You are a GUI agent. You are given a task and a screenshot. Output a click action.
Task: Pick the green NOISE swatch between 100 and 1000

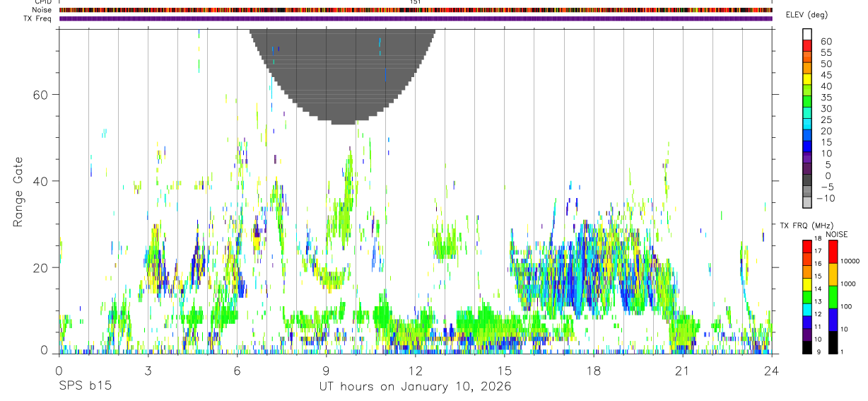(833, 296)
